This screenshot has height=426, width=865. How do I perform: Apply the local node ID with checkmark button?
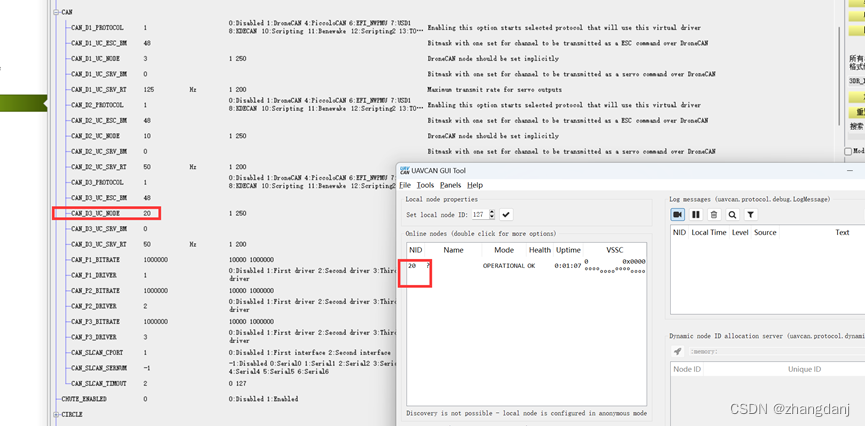[505, 215]
